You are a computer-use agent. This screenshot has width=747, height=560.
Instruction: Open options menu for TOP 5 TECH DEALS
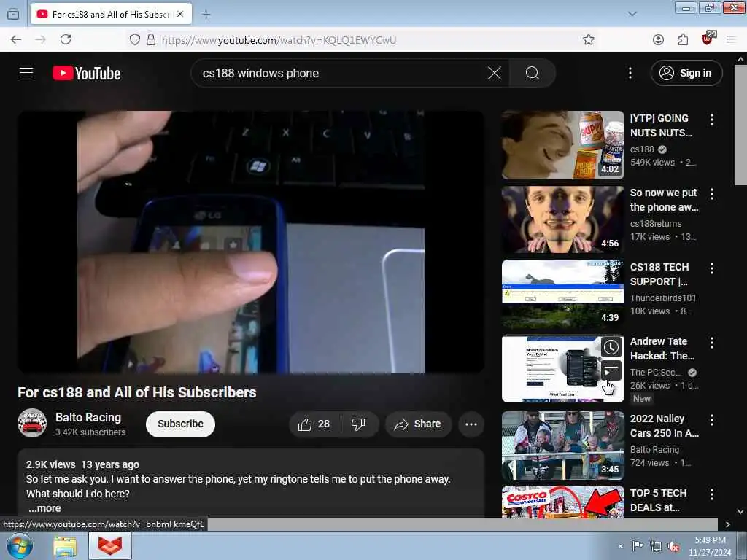pyautogui.click(x=712, y=494)
